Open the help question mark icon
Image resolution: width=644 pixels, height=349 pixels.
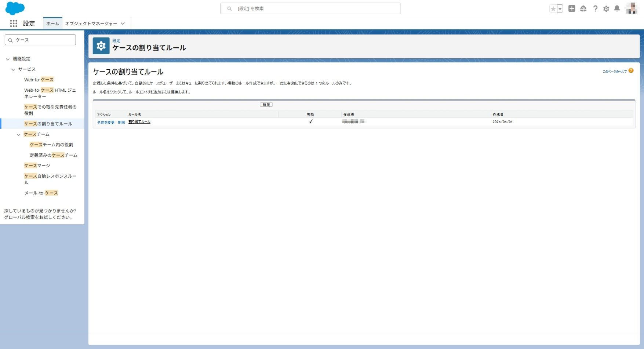click(595, 8)
